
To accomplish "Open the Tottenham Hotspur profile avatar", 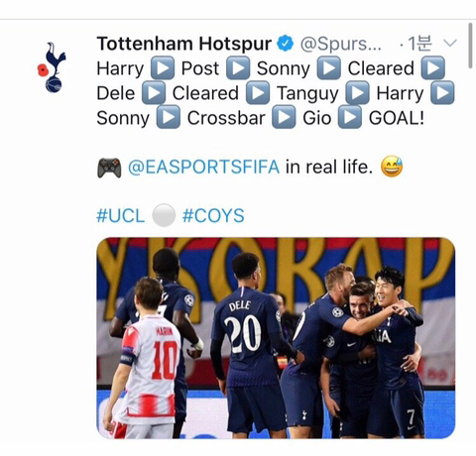I will coord(52,67).
